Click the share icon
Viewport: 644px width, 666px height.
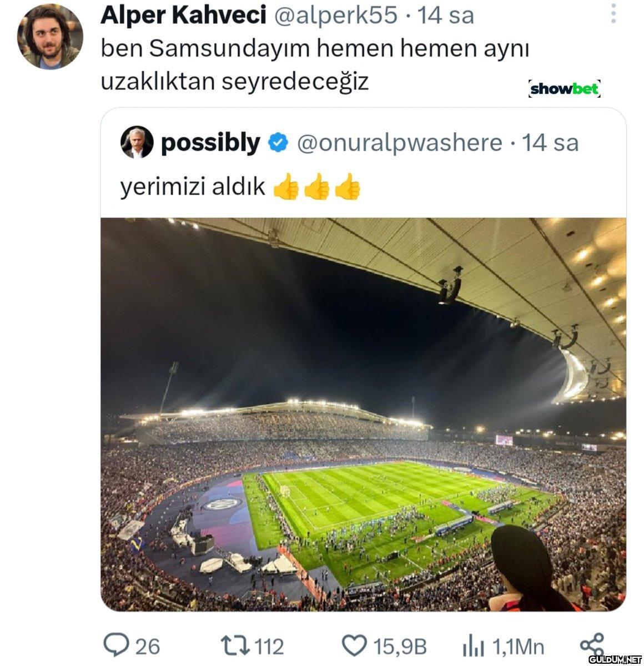[x=592, y=645]
